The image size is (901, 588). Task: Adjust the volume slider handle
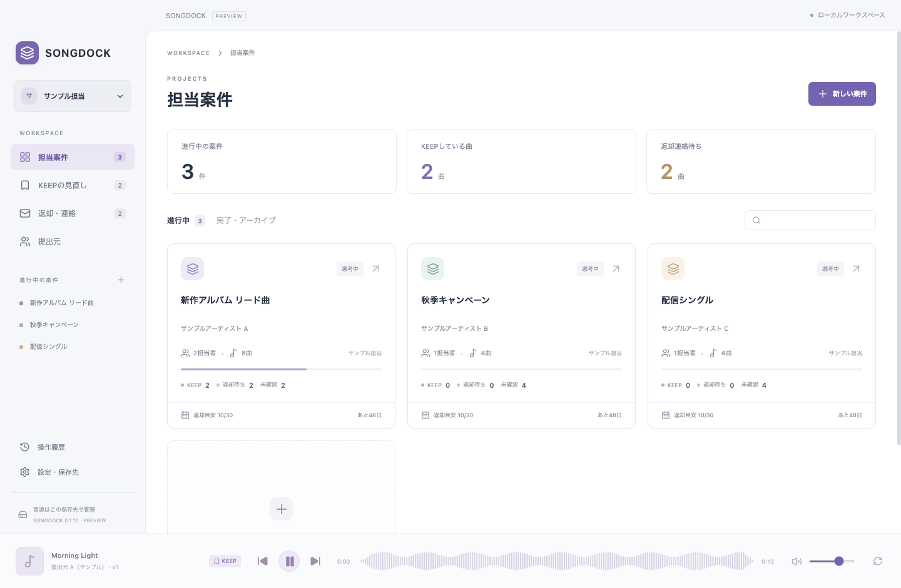(839, 561)
